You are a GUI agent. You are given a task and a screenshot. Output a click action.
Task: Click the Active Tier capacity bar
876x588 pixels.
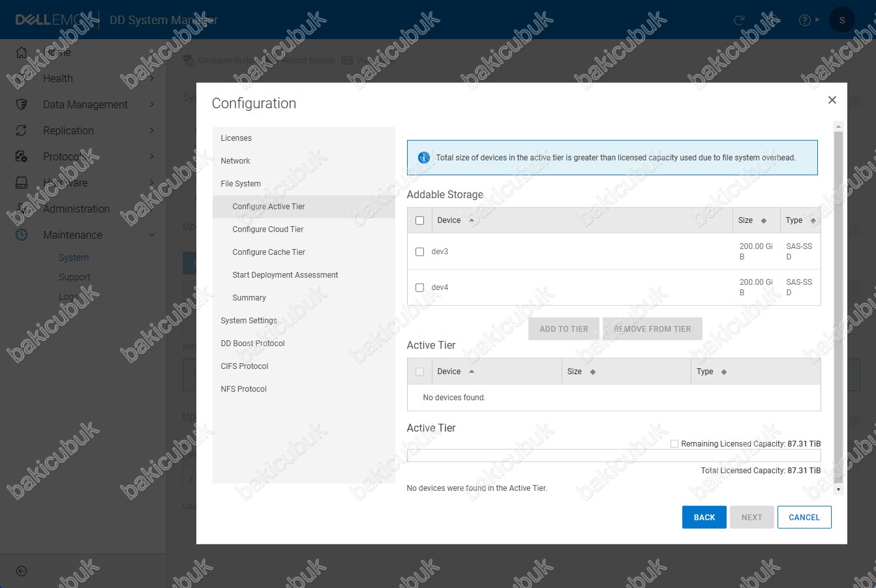(x=614, y=456)
